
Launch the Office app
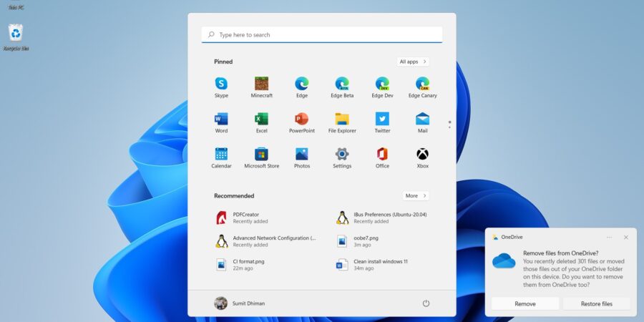(382, 158)
